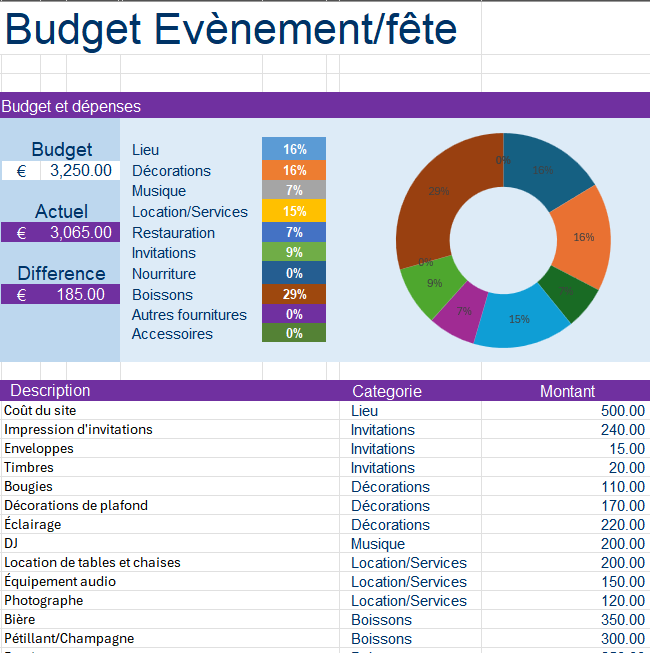This screenshot has height=653, width=650.
Task: Click the 'Categorie' column header
Action: coord(387,391)
